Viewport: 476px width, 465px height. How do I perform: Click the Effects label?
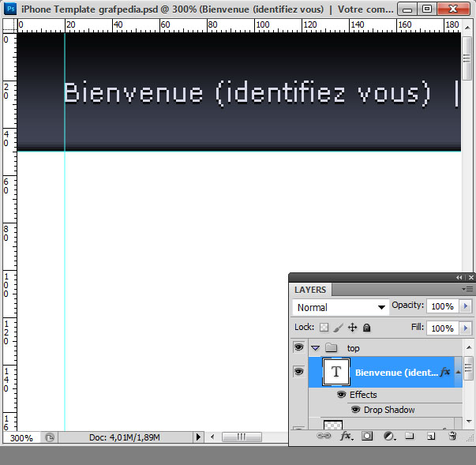(x=363, y=395)
